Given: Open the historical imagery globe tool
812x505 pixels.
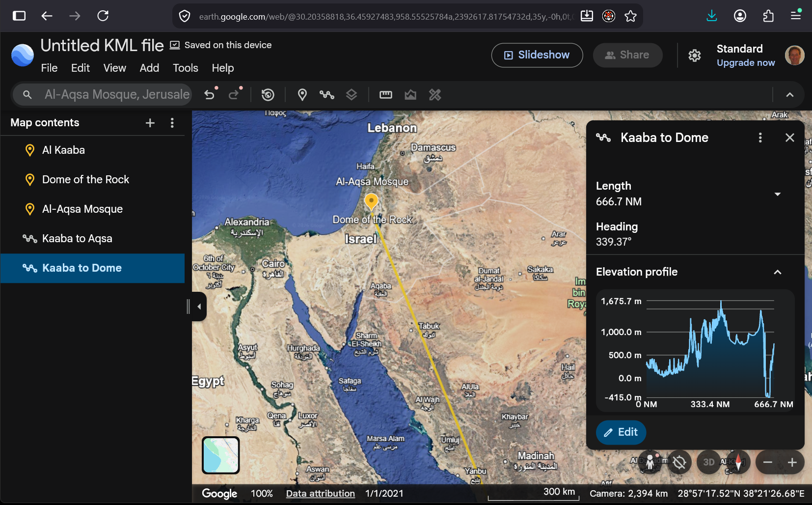Looking at the screenshot, I should pyautogui.click(x=268, y=94).
